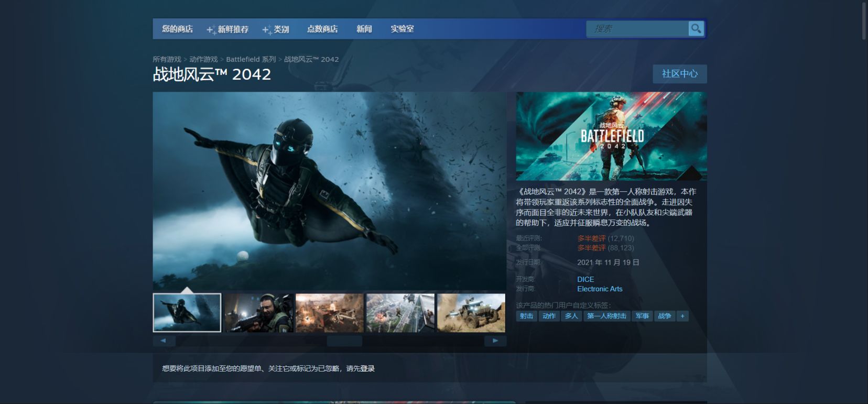Open the 社区中心 button
Image resolution: width=868 pixels, height=404 pixels.
click(x=680, y=74)
